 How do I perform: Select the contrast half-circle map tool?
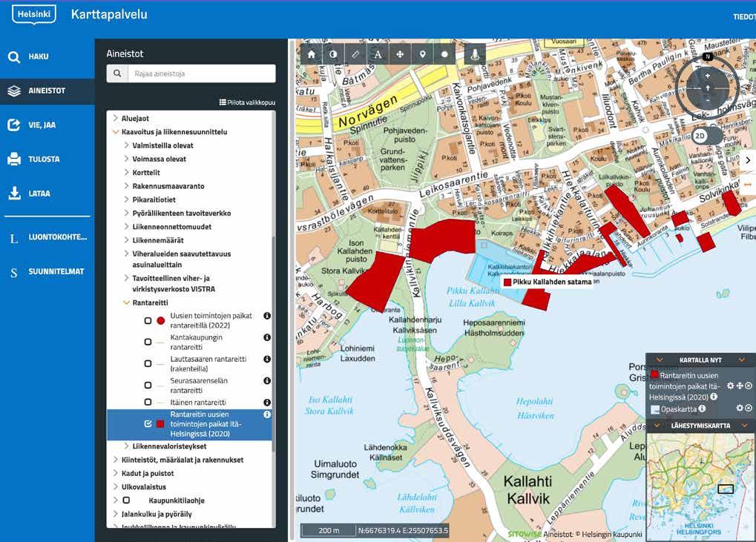(x=333, y=54)
